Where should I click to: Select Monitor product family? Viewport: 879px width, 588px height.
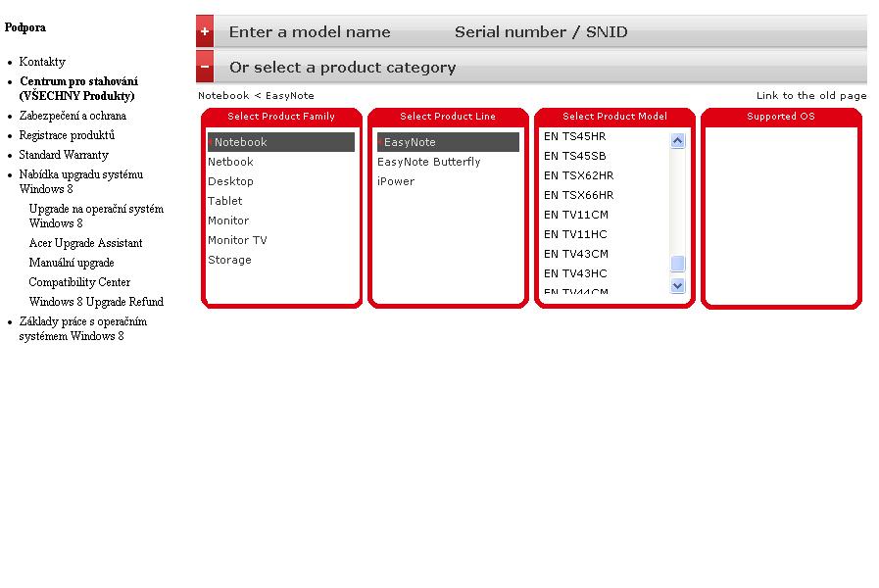coord(228,220)
